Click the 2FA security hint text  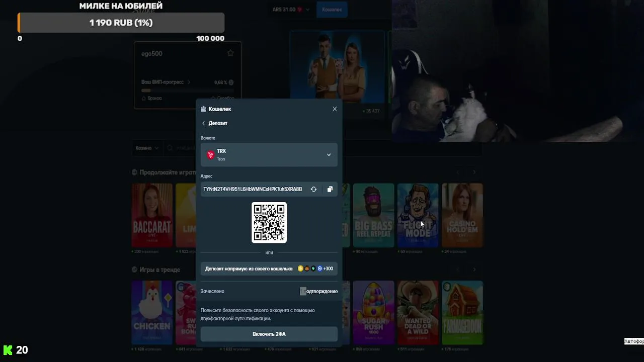pyautogui.click(x=258, y=314)
